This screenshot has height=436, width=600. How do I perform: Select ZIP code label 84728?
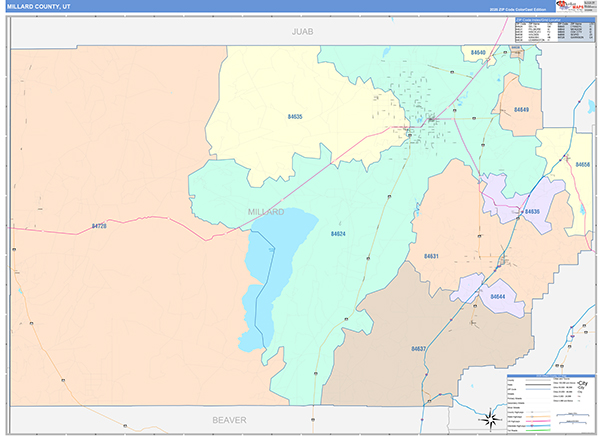[x=99, y=226]
